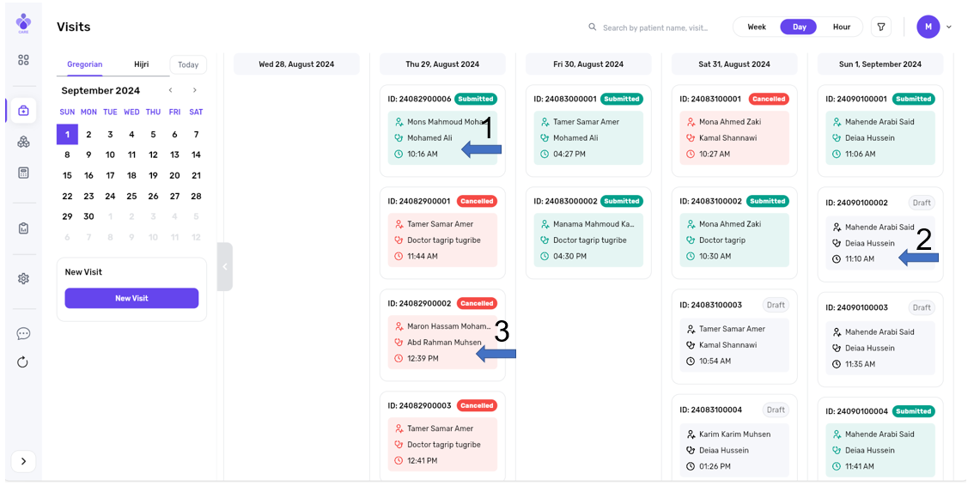
Task: Switch view to Day
Action: pyautogui.click(x=799, y=27)
